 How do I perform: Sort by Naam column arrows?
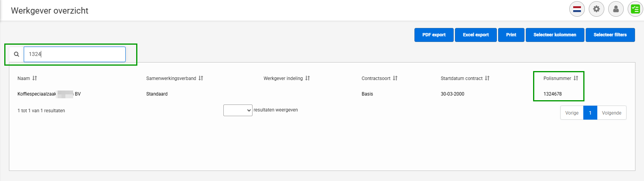click(x=35, y=78)
